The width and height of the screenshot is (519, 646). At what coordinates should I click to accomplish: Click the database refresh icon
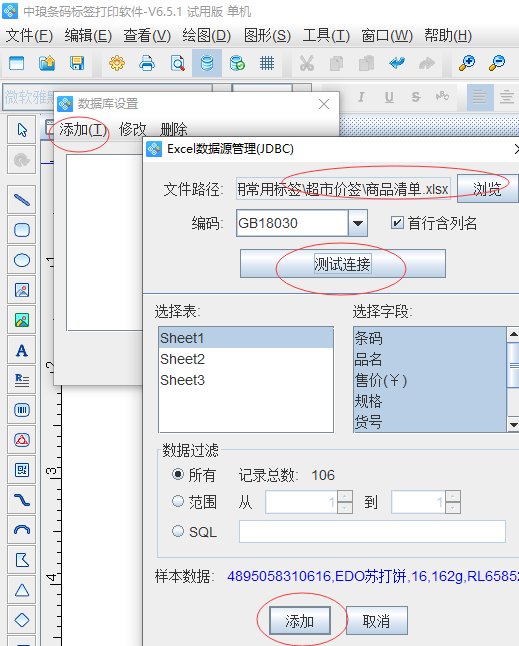[x=237, y=63]
